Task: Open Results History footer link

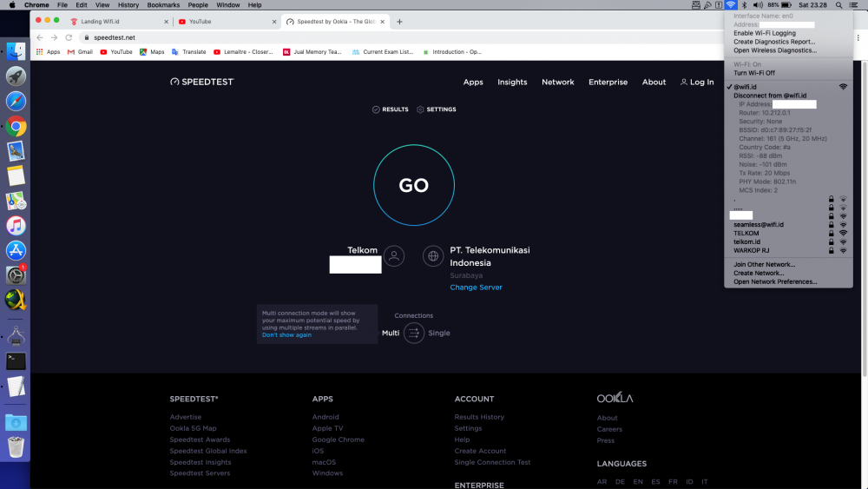Action: click(x=479, y=417)
